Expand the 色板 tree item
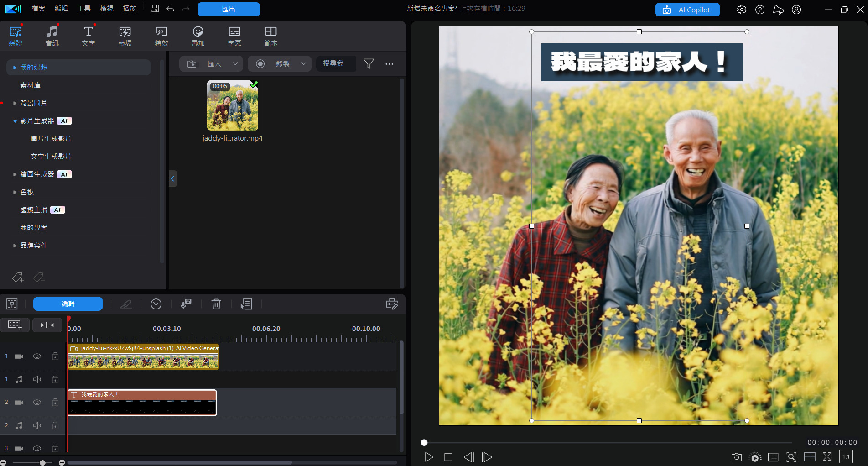Image resolution: width=868 pixels, height=466 pixels. pos(15,192)
